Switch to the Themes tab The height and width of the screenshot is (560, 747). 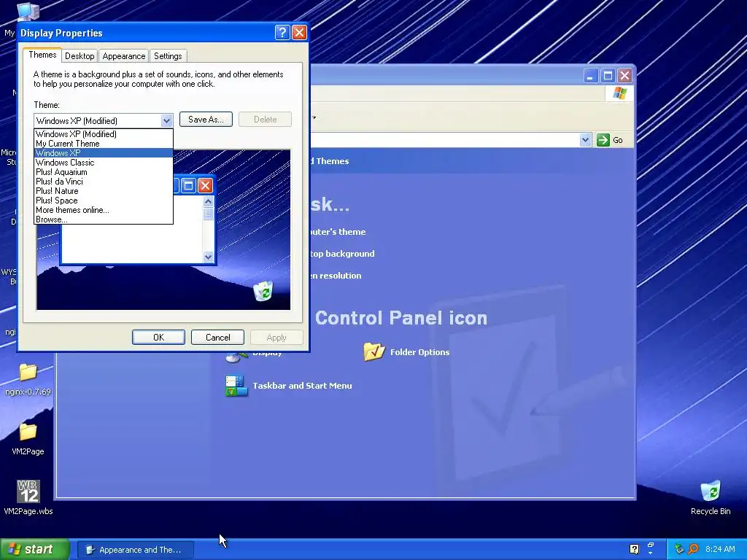pos(42,55)
